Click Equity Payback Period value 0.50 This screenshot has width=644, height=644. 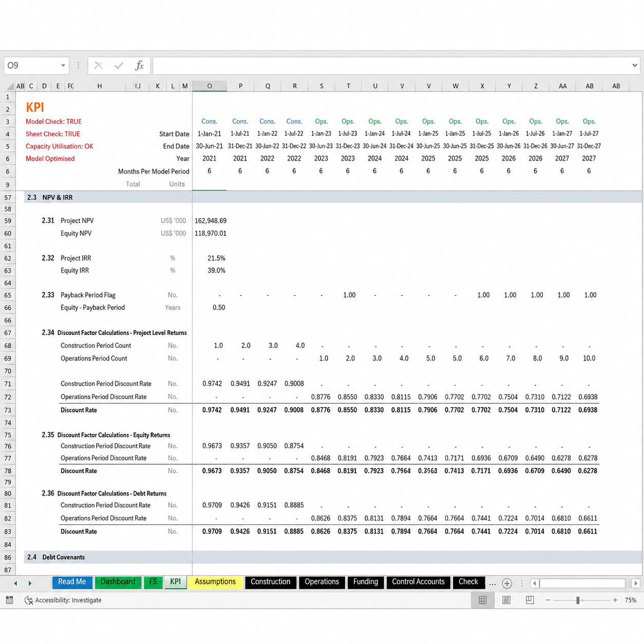click(x=219, y=308)
